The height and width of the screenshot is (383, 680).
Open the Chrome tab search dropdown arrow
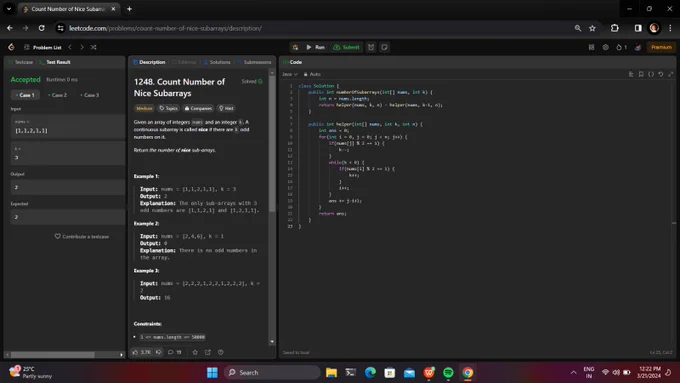point(9,9)
